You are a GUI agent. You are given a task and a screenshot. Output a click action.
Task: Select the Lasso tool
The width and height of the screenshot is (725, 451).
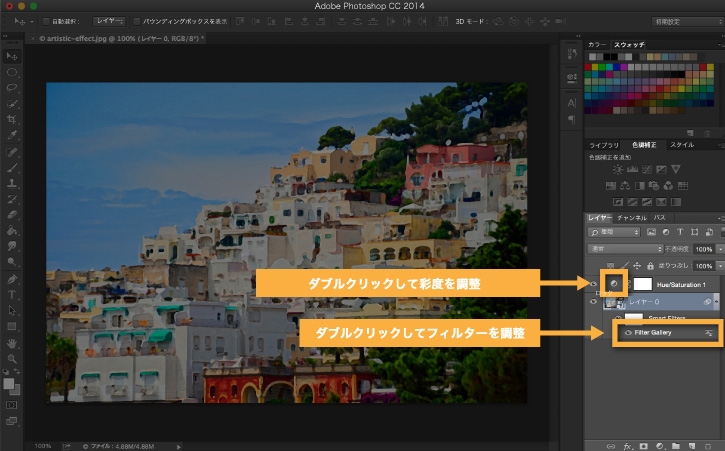12,88
